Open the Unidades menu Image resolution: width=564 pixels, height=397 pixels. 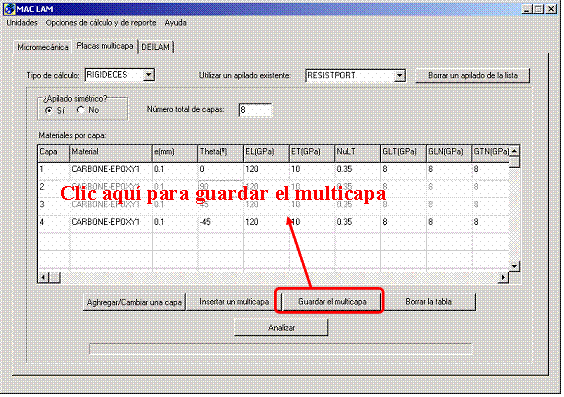pyautogui.click(x=22, y=23)
